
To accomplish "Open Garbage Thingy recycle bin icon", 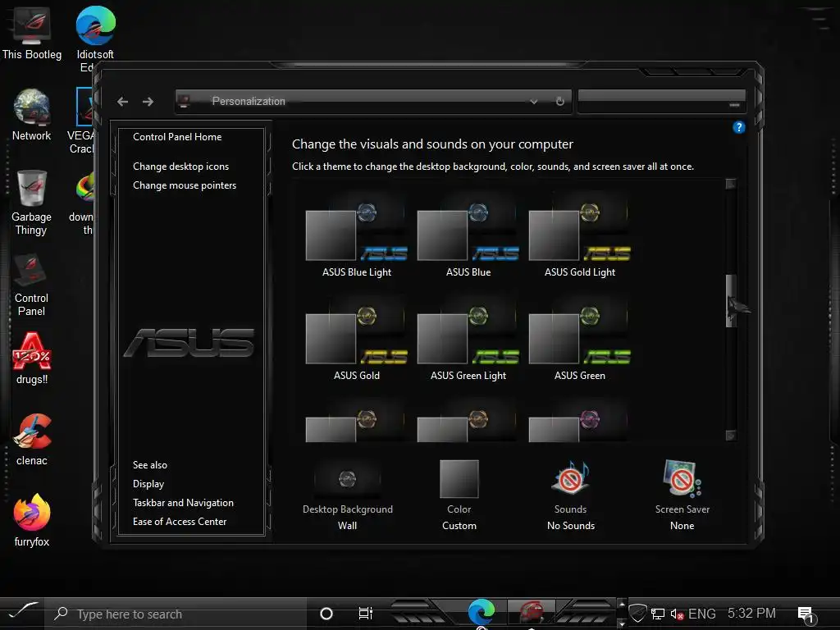I will 32,203.
